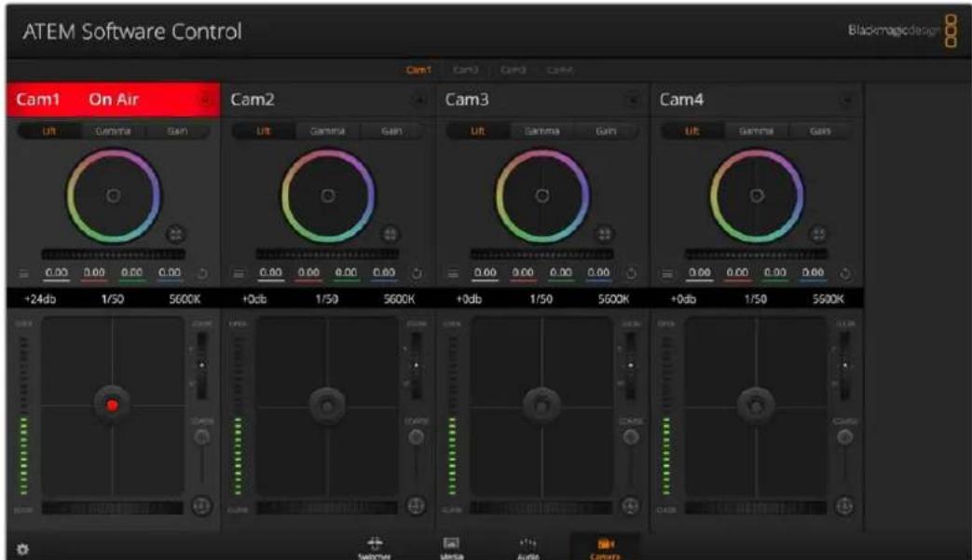Click the auto focus icon at Cam3 bottom right
Image resolution: width=972 pixels, height=560 pixels.
tap(630, 505)
